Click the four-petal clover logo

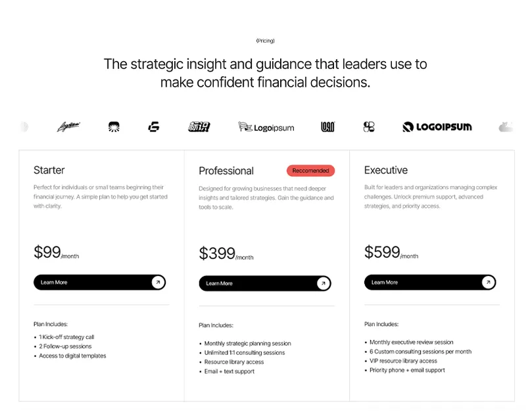click(x=369, y=127)
